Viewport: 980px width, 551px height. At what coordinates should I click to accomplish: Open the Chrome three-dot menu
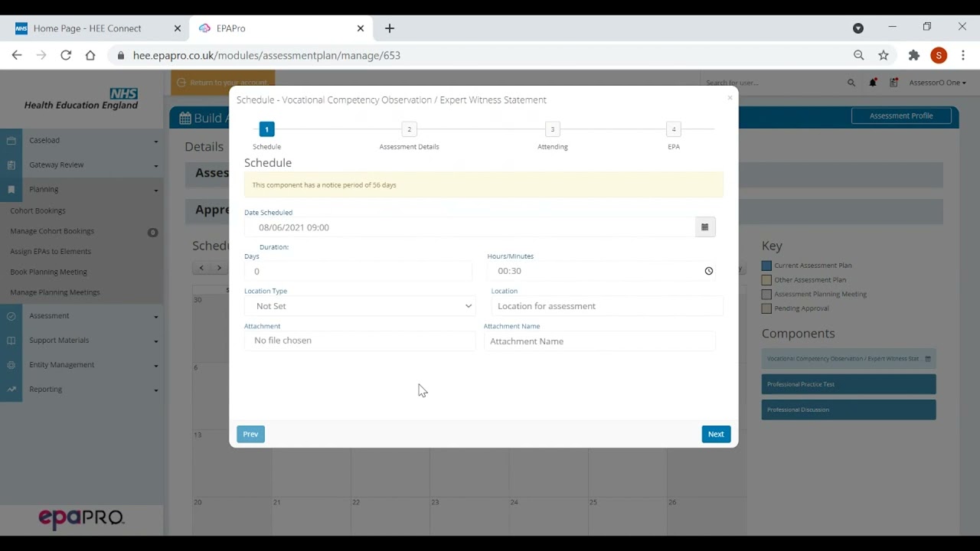click(963, 55)
